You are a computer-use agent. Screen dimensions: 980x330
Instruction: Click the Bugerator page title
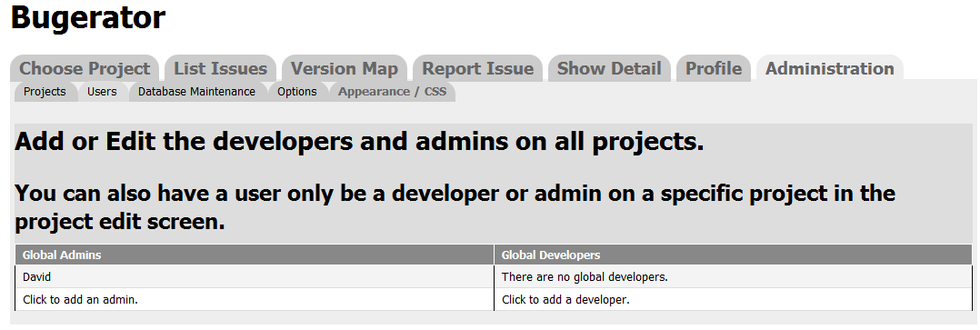pos(88,17)
